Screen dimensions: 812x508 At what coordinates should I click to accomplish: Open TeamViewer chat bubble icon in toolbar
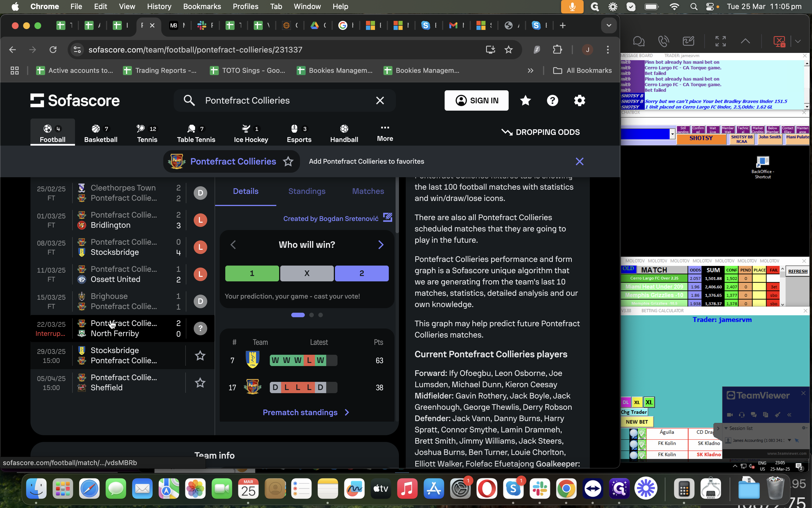coord(639,41)
